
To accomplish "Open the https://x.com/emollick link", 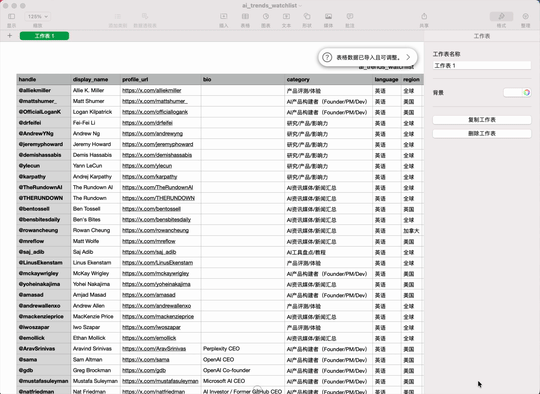I will (x=149, y=338).
